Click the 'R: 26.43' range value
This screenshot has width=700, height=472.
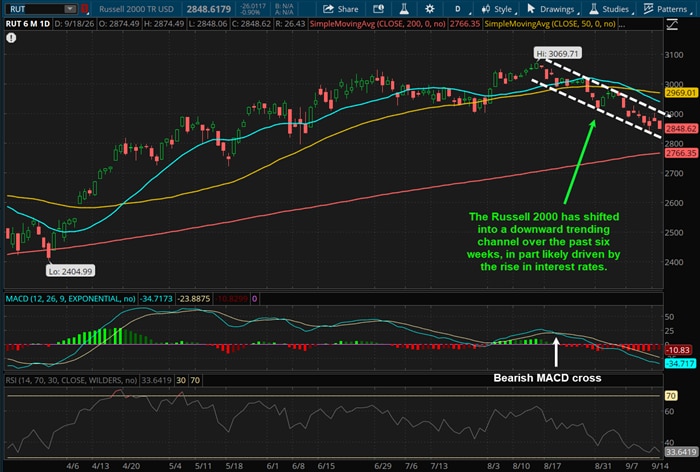[290, 24]
